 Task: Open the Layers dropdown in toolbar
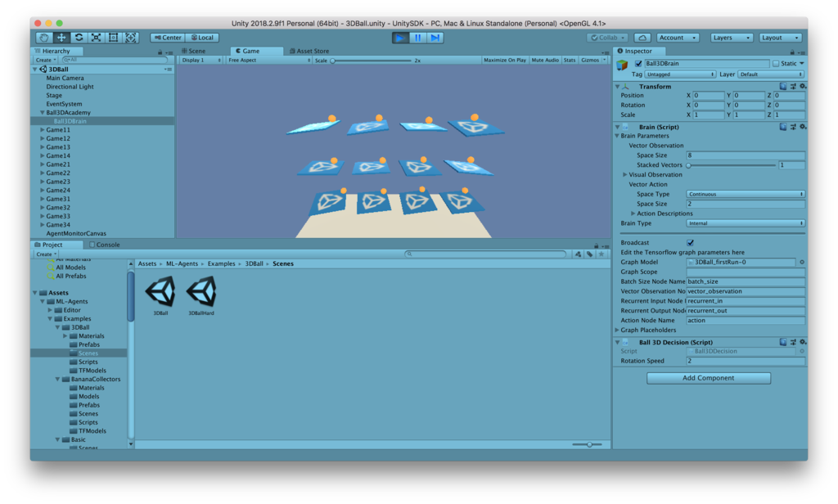coord(732,38)
